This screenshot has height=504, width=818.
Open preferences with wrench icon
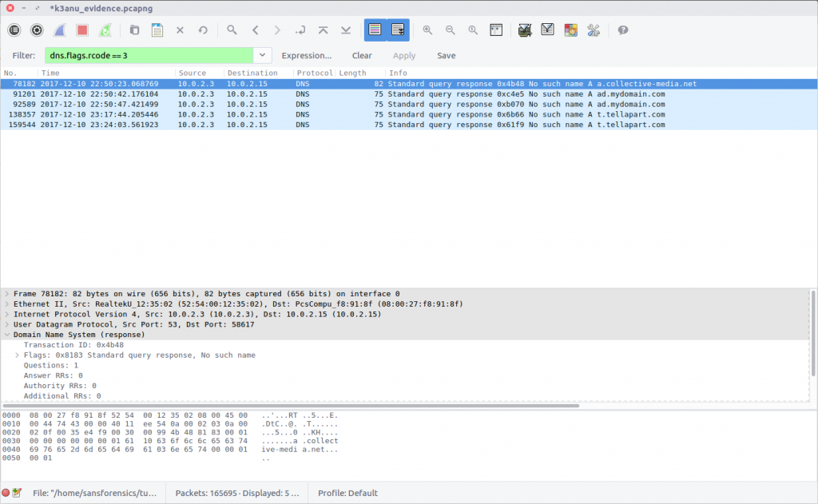(x=594, y=30)
